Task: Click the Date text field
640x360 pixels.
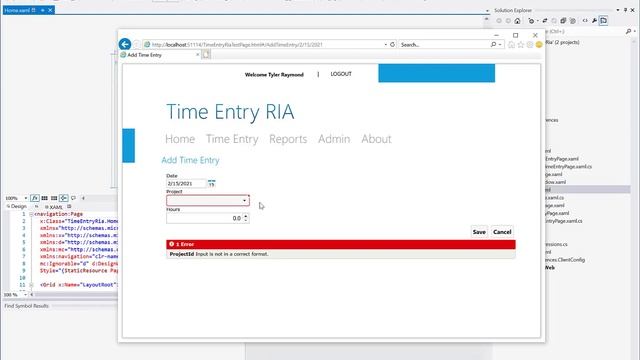Action: pos(186,184)
